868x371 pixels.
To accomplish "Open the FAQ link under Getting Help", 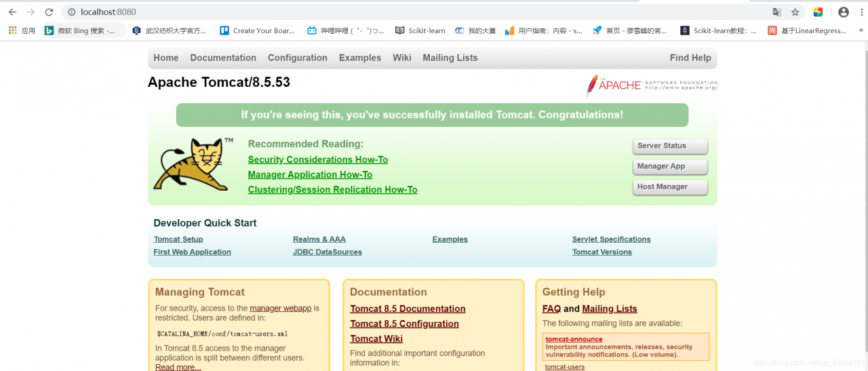I will click(552, 309).
